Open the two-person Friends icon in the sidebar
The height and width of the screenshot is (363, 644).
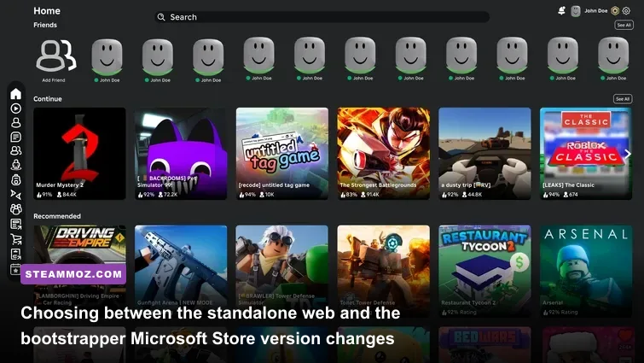click(x=15, y=151)
